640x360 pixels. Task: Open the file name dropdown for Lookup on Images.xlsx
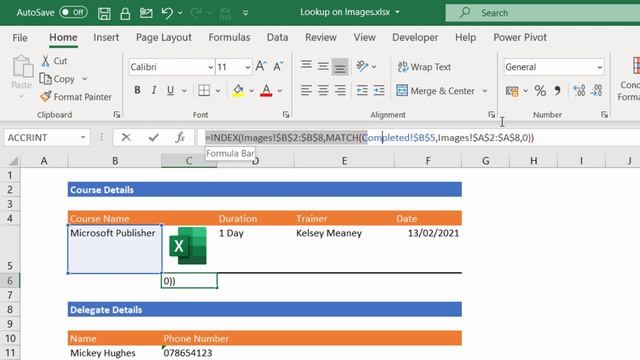tap(397, 12)
